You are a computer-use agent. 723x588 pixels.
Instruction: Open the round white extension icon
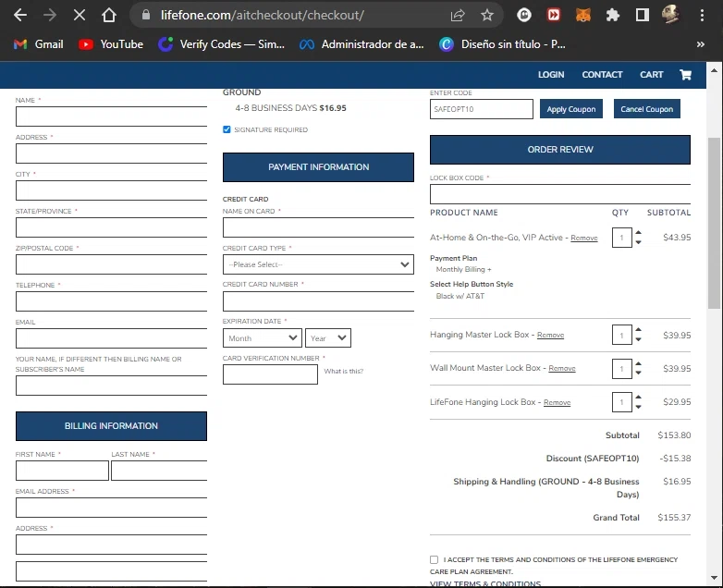[524, 15]
